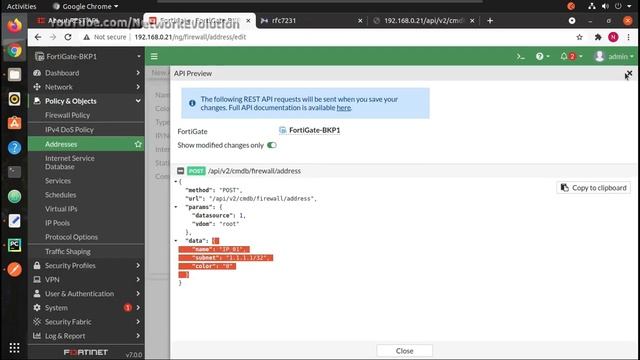The width and height of the screenshot is (640, 360).
Task: Open IP Pools page
Action: point(57,223)
